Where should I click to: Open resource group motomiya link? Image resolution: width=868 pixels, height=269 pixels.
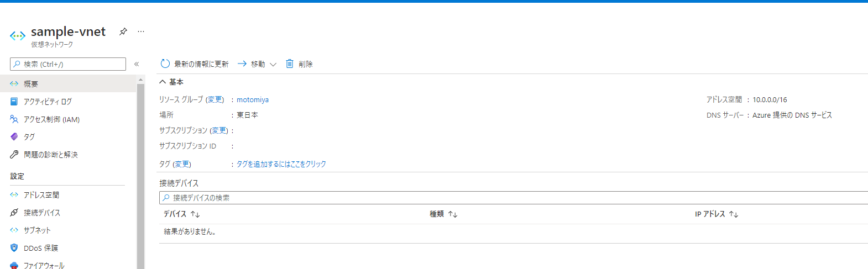[253, 100]
